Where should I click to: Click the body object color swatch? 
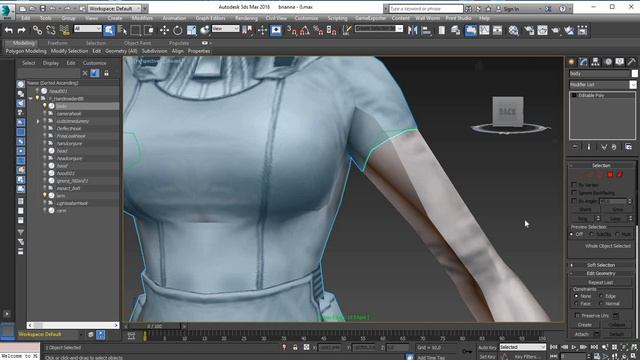tap(634, 73)
